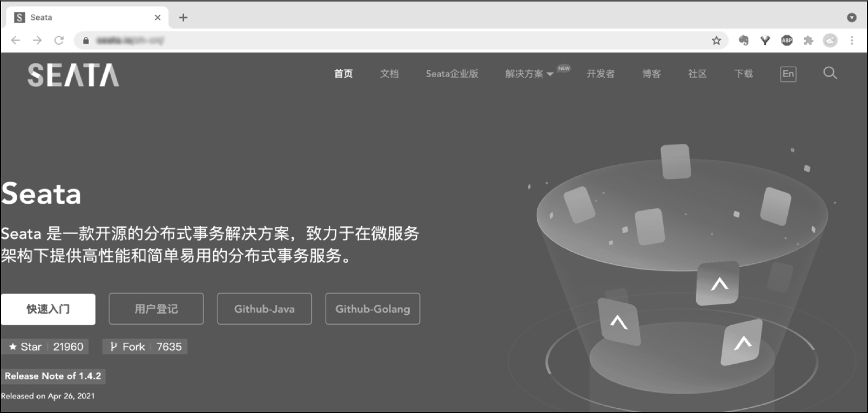Open the 开发者 navigation item
Screen dimensions: 868x413
(601, 73)
